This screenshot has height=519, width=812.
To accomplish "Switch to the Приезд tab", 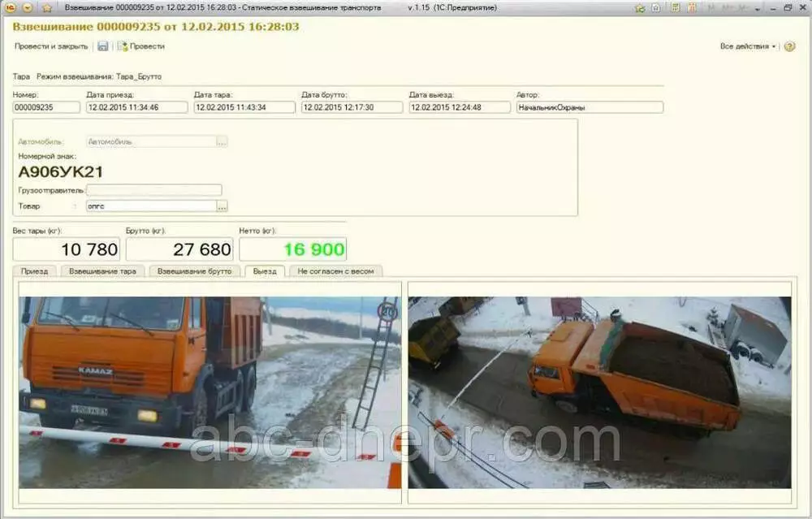I will [34, 271].
